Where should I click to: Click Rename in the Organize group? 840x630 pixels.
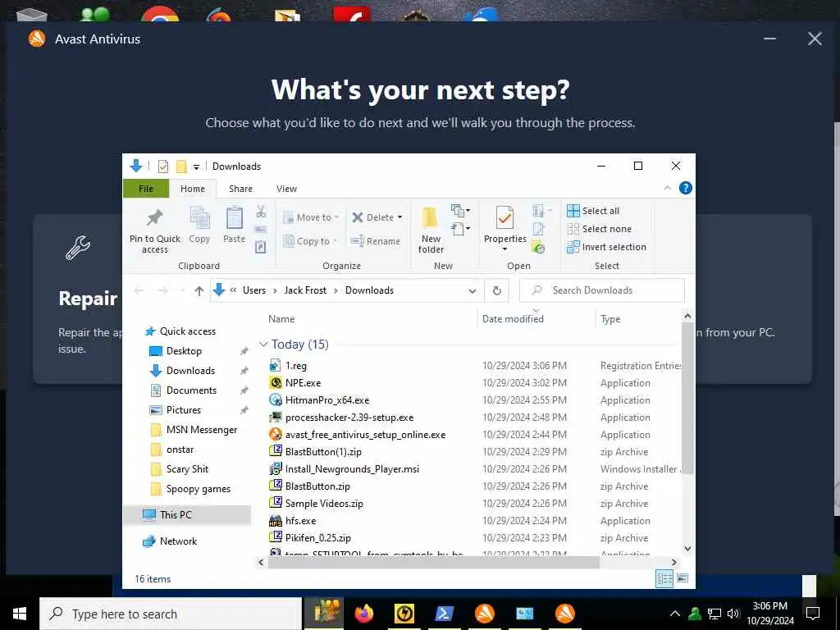point(375,241)
